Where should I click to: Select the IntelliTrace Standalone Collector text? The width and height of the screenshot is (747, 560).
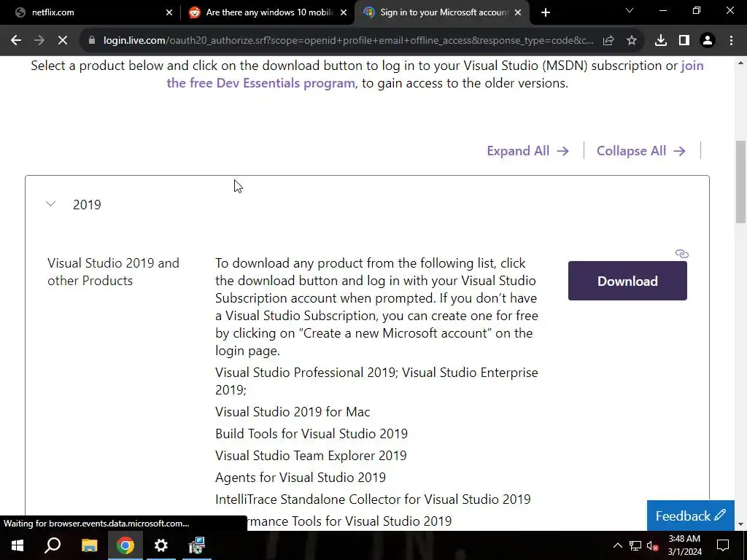pos(373,499)
